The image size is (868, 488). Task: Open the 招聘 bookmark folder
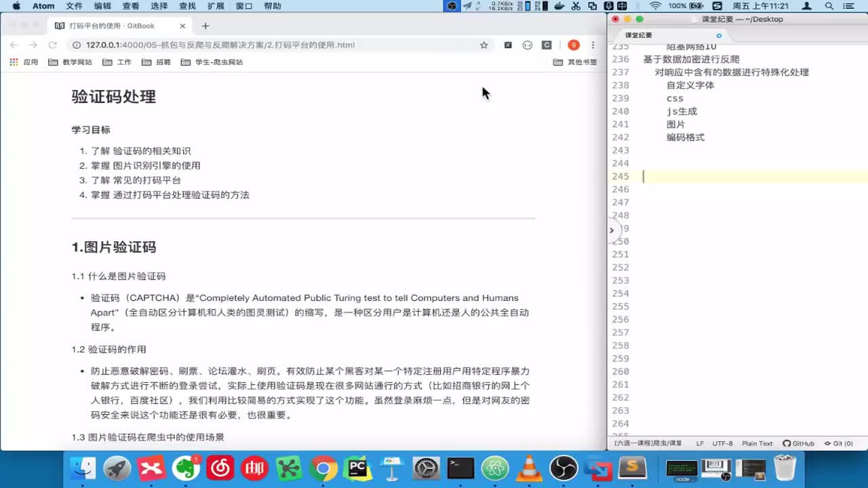[156, 62]
